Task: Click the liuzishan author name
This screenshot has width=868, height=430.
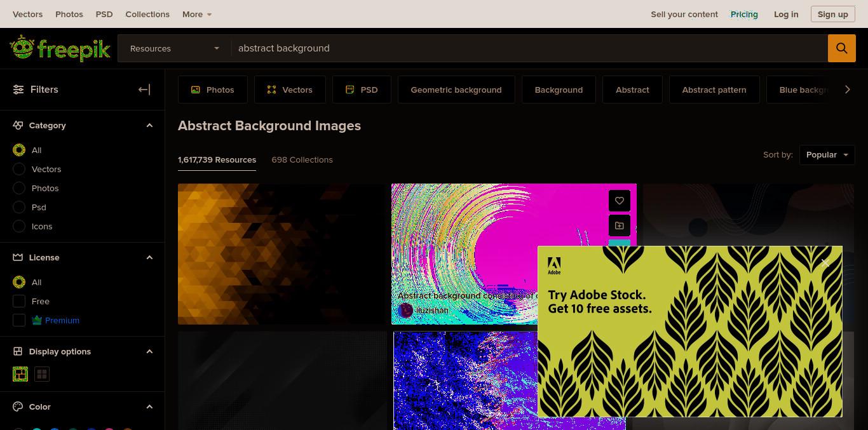Action: coord(432,311)
